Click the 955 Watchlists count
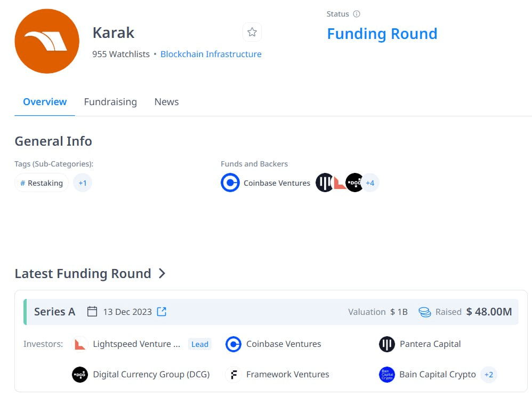 121,54
